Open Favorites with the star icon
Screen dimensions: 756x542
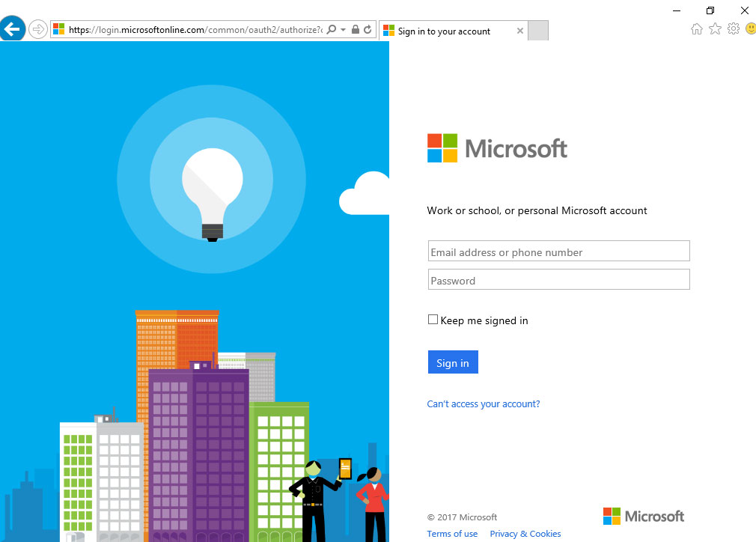coord(715,29)
